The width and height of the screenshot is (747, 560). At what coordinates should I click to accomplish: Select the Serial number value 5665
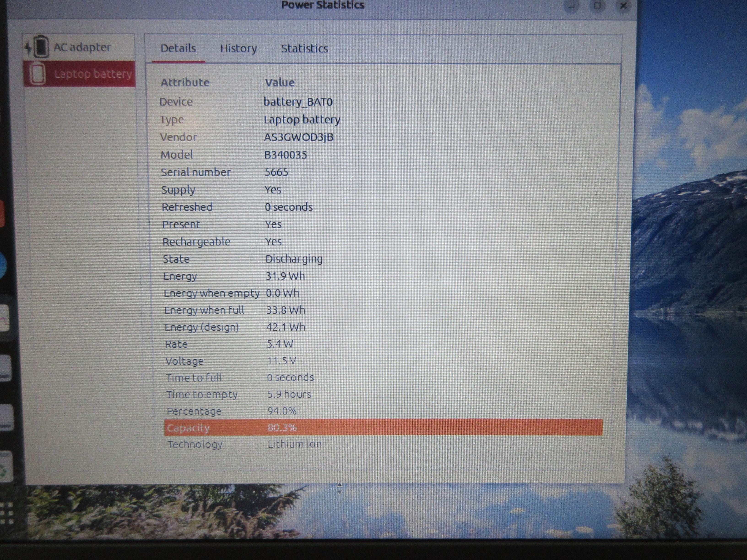coord(276,172)
